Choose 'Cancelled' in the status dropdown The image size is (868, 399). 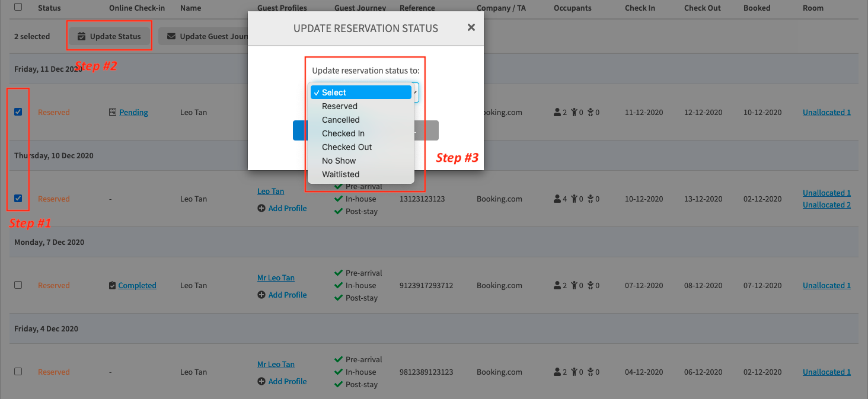tap(340, 120)
